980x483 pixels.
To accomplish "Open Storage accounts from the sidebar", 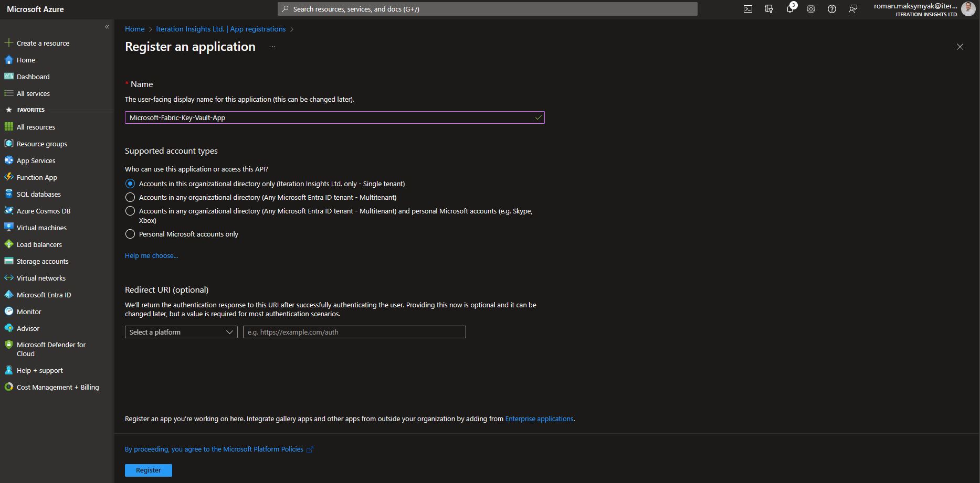I will [x=42, y=261].
